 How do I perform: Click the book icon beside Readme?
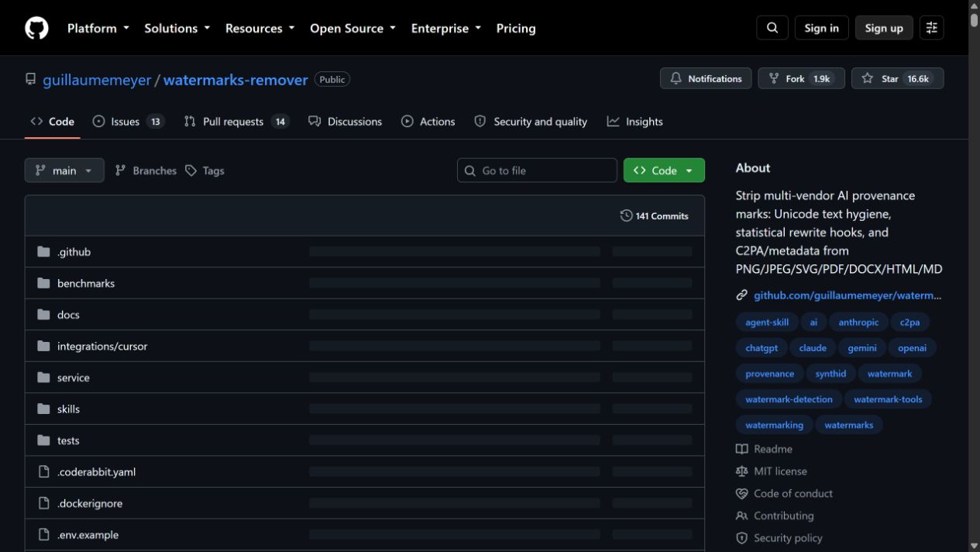pos(742,449)
